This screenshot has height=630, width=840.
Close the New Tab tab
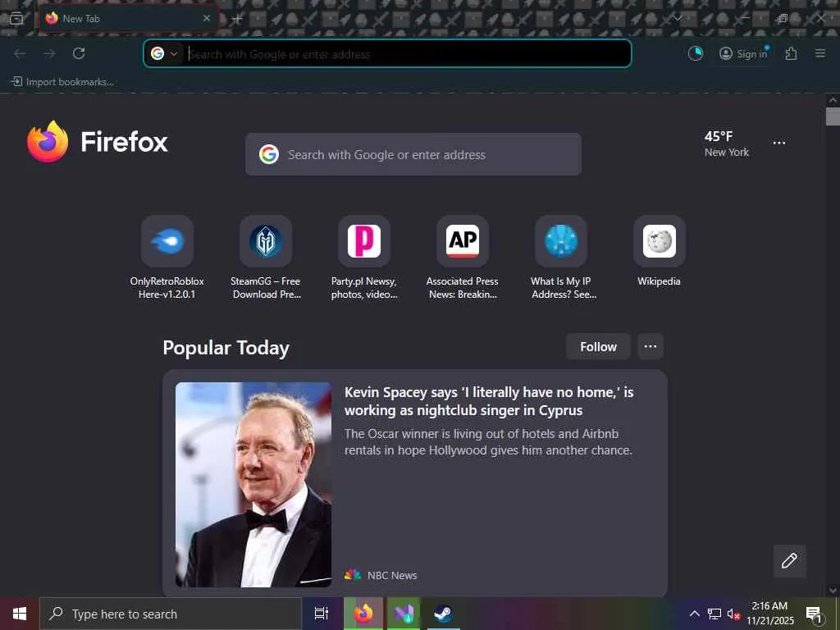(x=206, y=18)
